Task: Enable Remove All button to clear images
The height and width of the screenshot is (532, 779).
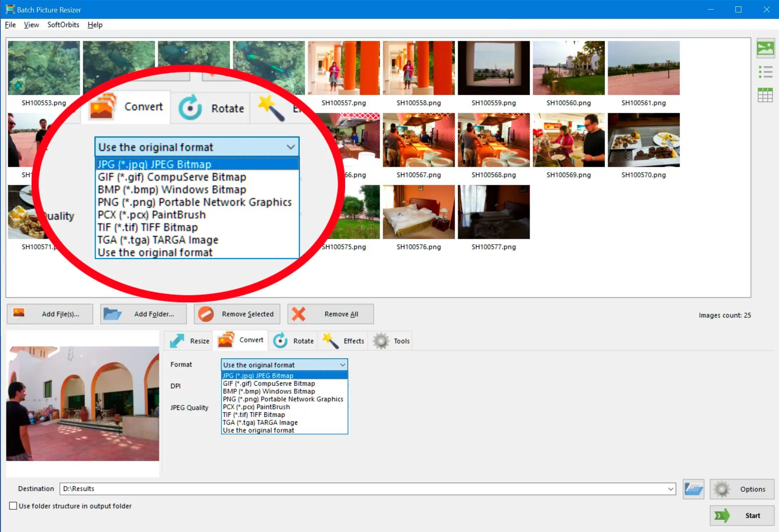Action: (x=329, y=314)
